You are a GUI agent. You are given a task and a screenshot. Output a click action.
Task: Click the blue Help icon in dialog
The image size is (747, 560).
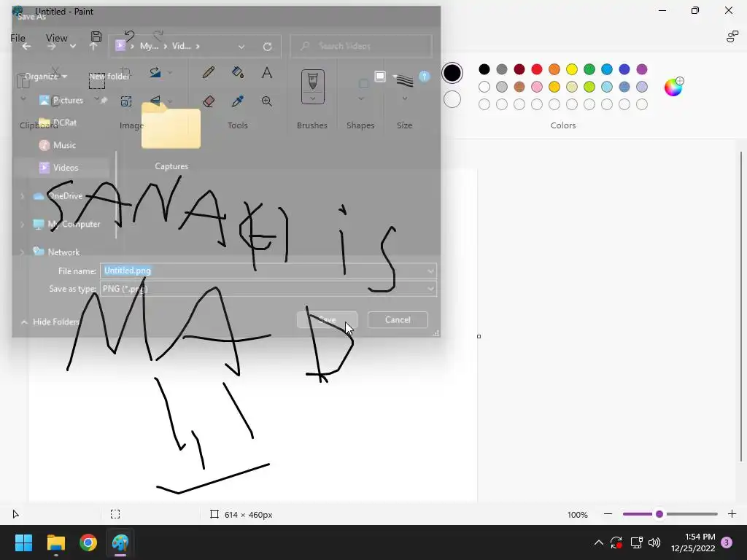[x=424, y=76]
